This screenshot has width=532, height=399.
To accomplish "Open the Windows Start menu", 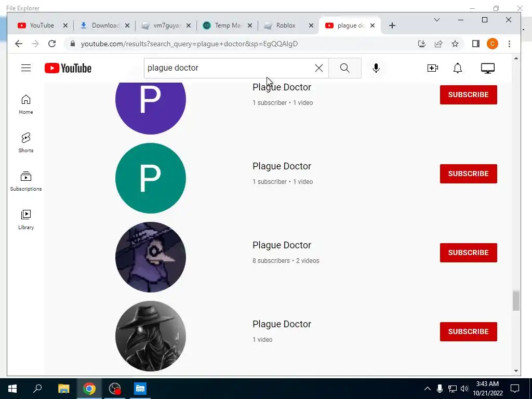I will [x=12, y=389].
